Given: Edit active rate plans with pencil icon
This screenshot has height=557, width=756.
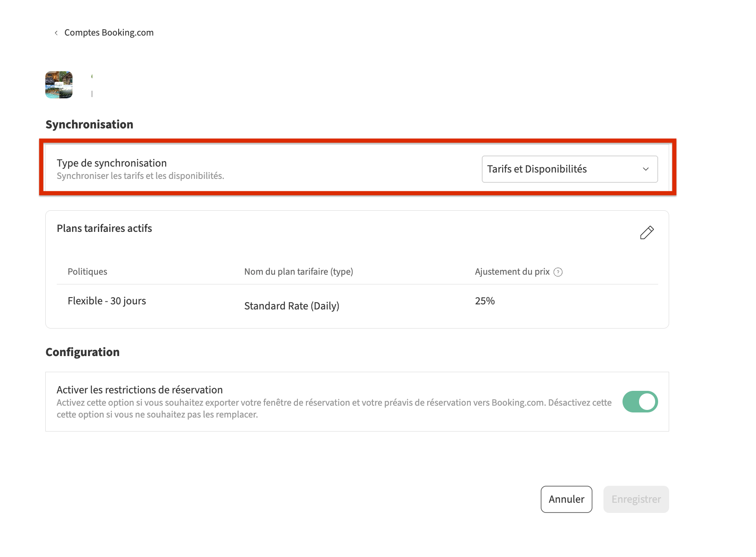Looking at the screenshot, I should point(647,232).
